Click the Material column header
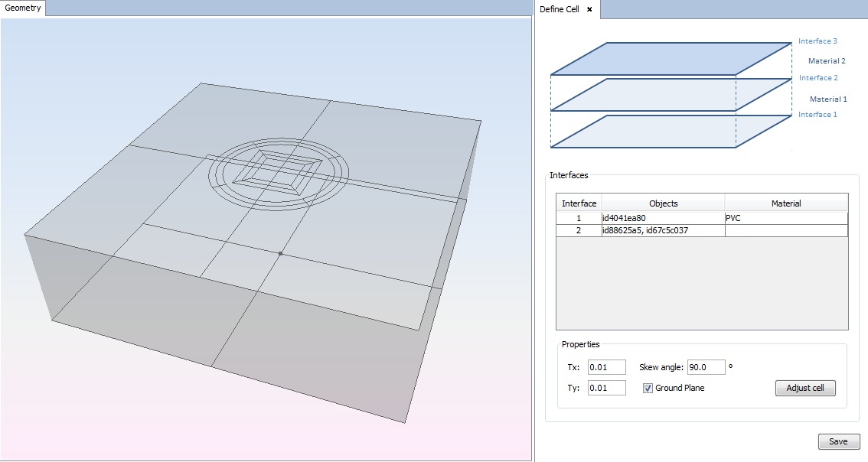 pyautogui.click(x=786, y=203)
